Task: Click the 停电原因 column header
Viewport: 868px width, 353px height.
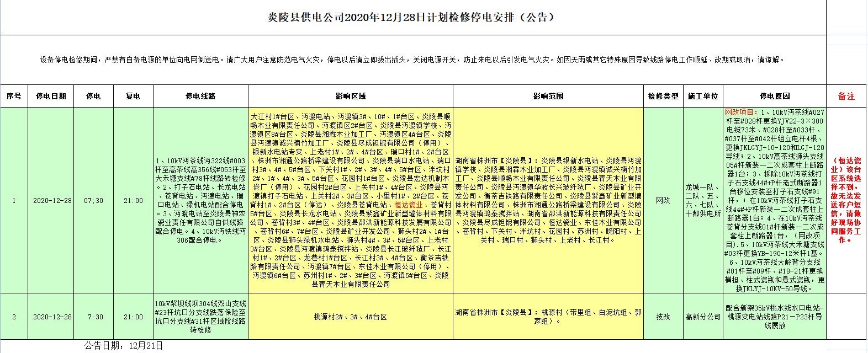Action: (775, 96)
